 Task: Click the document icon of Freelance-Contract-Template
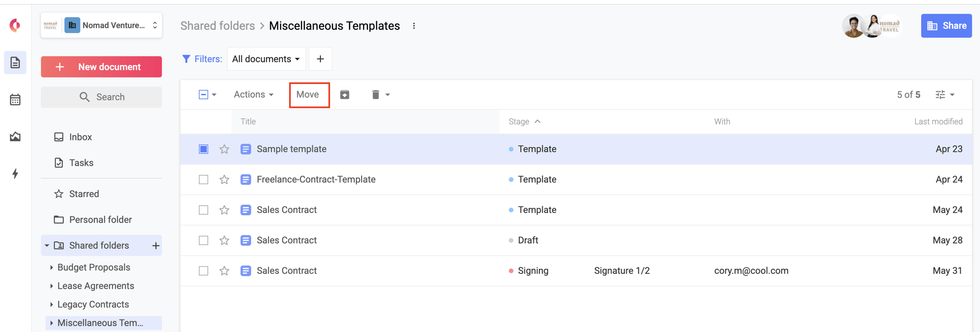pos(246,180)
